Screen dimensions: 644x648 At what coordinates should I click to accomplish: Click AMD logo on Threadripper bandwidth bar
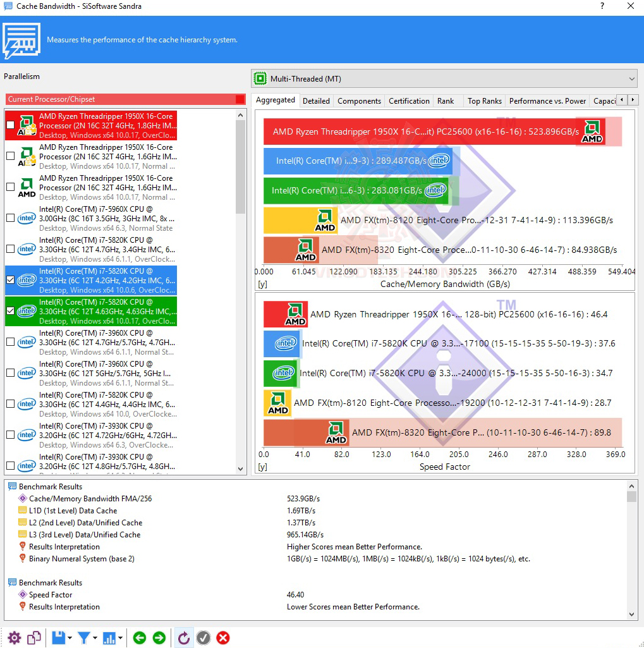click(x=592, y=131)
